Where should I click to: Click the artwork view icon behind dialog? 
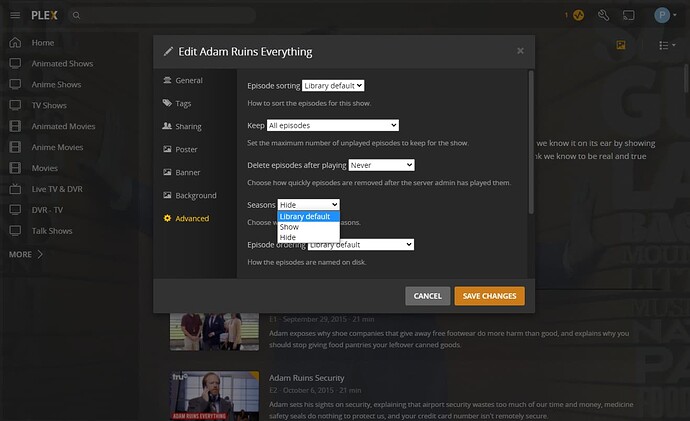(621, 45)
